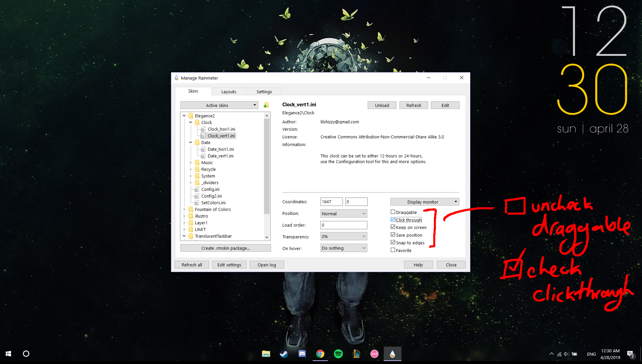
Task: Switch to the Layouts tab
Action: pyautogui.click(x=229, y=92)
